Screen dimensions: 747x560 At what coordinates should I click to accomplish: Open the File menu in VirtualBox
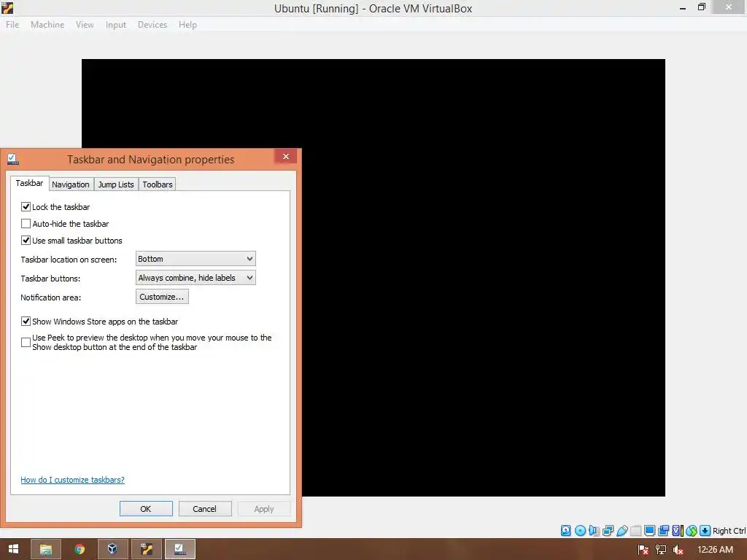tap(12, 24)
